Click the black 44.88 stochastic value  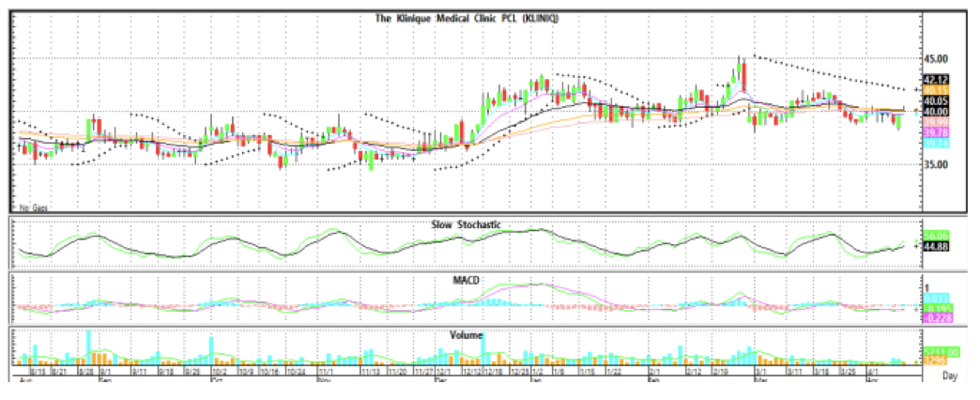click(936, 246)
